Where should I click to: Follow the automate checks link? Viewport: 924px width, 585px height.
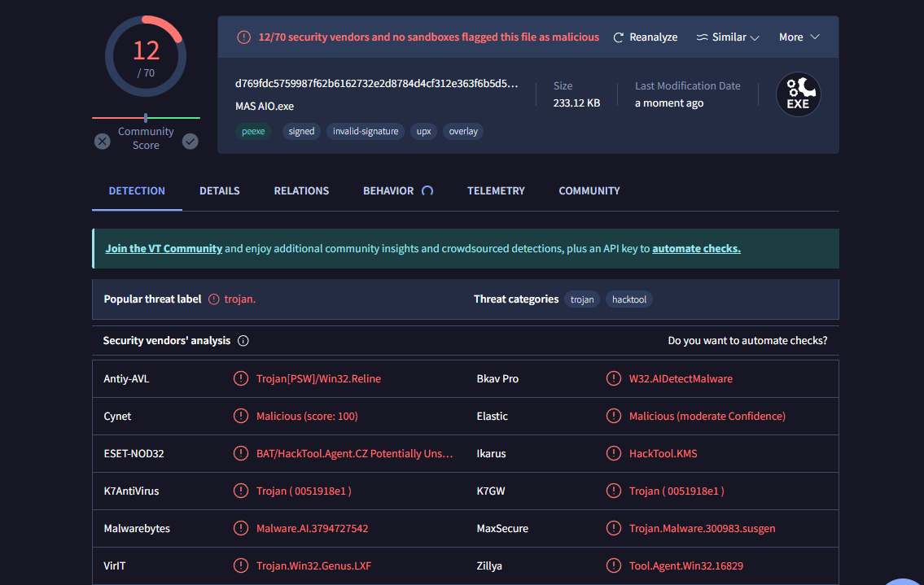(696, 249)
